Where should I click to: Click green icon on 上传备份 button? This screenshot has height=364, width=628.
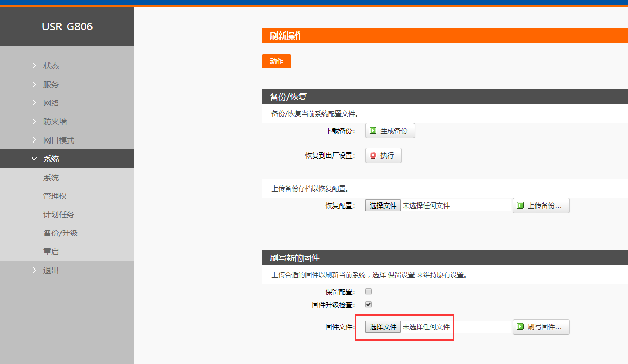pyautogui.click(x=520, y=205)
